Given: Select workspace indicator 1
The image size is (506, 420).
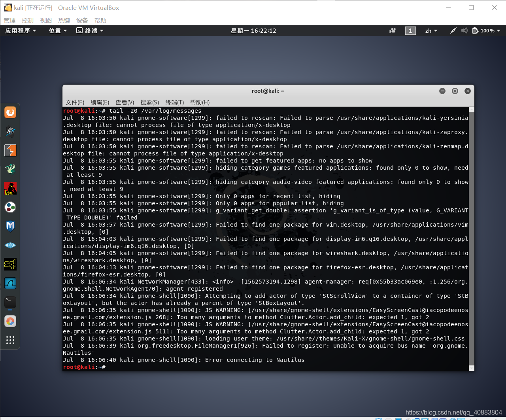Looking at the screenshot, I should 410,30.
